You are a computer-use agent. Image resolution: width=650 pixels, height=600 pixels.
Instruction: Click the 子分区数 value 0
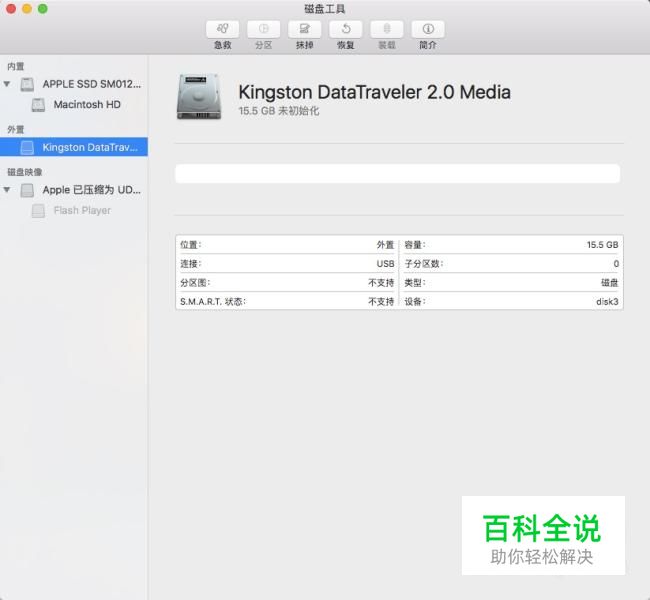(x=616, y=264)
